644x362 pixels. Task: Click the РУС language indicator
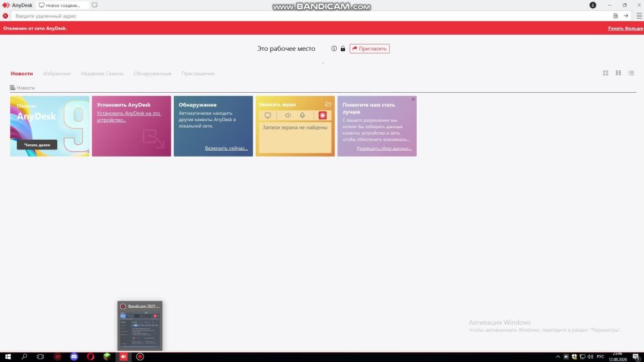(600, 357)
